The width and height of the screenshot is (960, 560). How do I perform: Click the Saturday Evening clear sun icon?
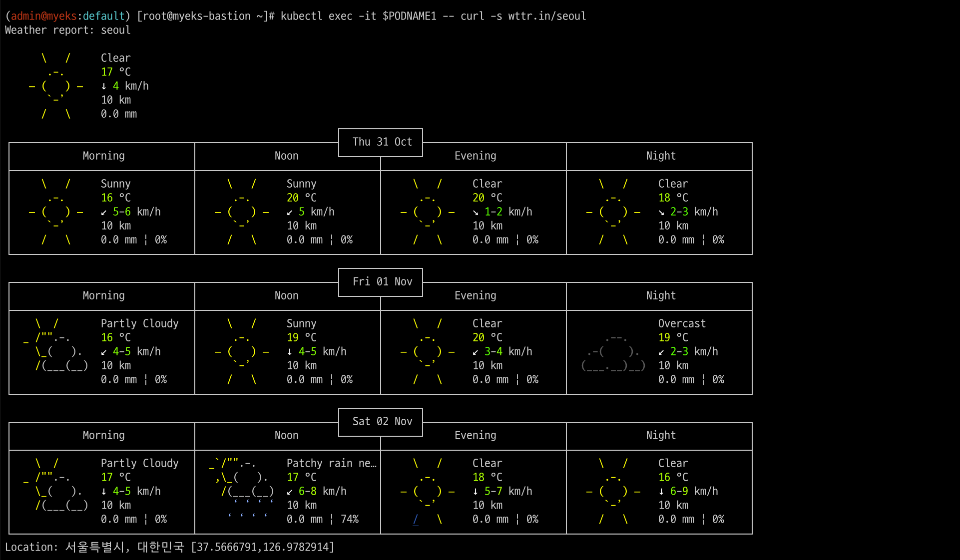click(428, 491)
